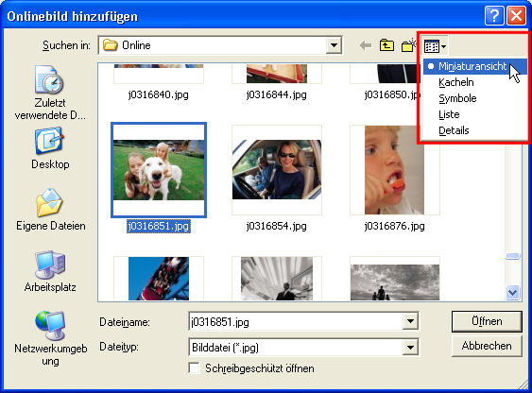Expand the Dateityp dropdown arrow

coord(410,348)
